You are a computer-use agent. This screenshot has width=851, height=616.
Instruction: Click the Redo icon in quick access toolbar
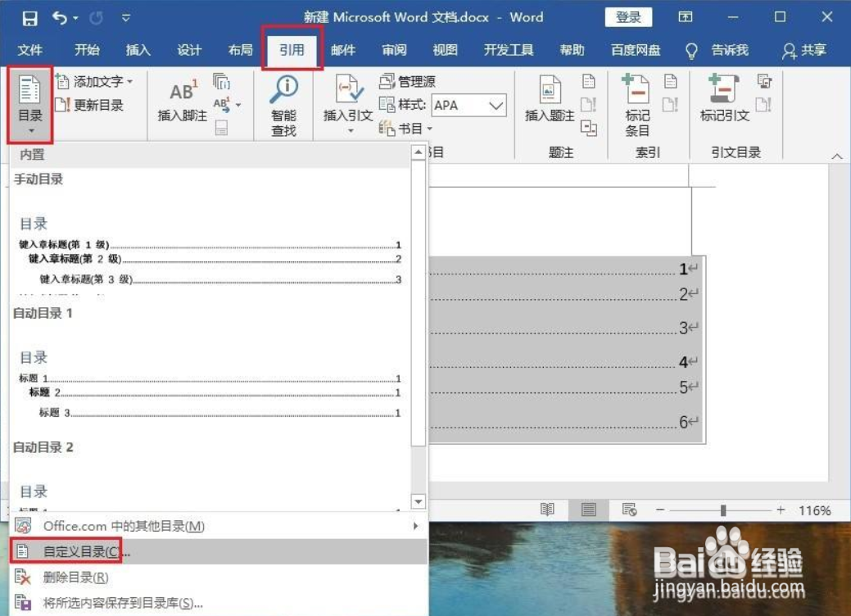click(x=97, y=19)
